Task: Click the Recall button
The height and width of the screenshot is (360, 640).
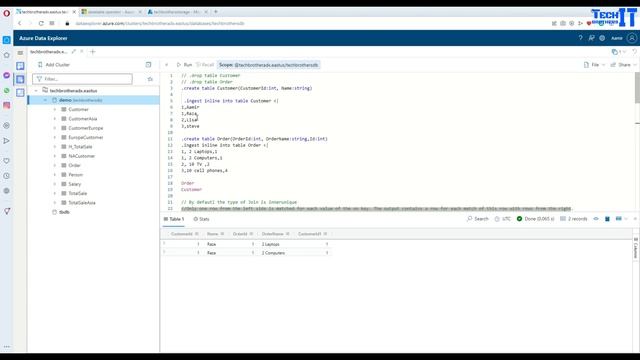Action: tap(205, 65)
